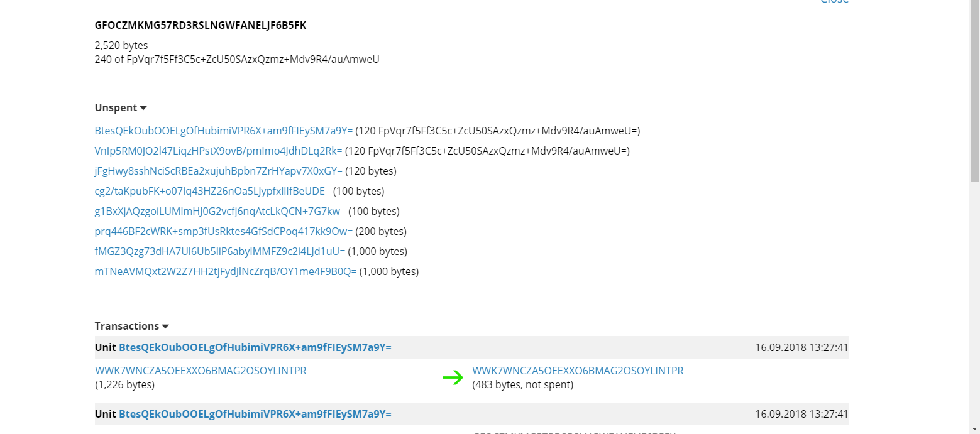Open unspent unit BtesQEkOubOOELgOfHubimiVPR6X link
This screenshot has height=434, width=980.
[x=224, y=131]
